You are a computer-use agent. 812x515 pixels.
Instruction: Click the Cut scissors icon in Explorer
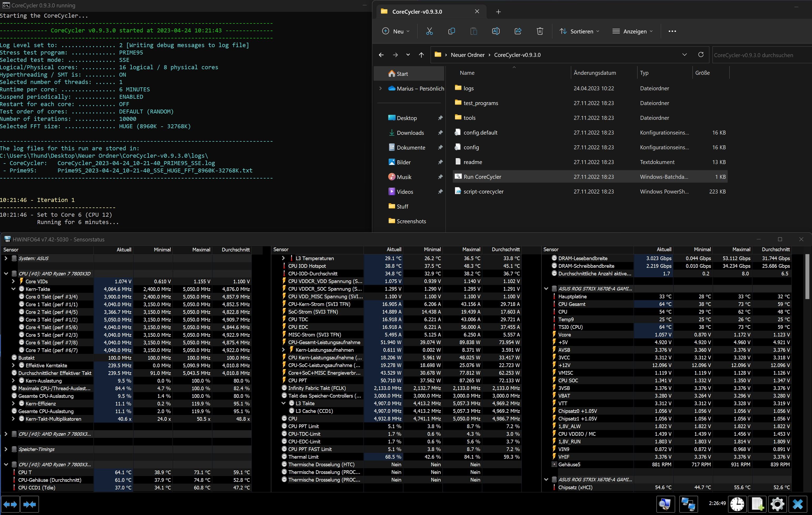pos(429,31)
